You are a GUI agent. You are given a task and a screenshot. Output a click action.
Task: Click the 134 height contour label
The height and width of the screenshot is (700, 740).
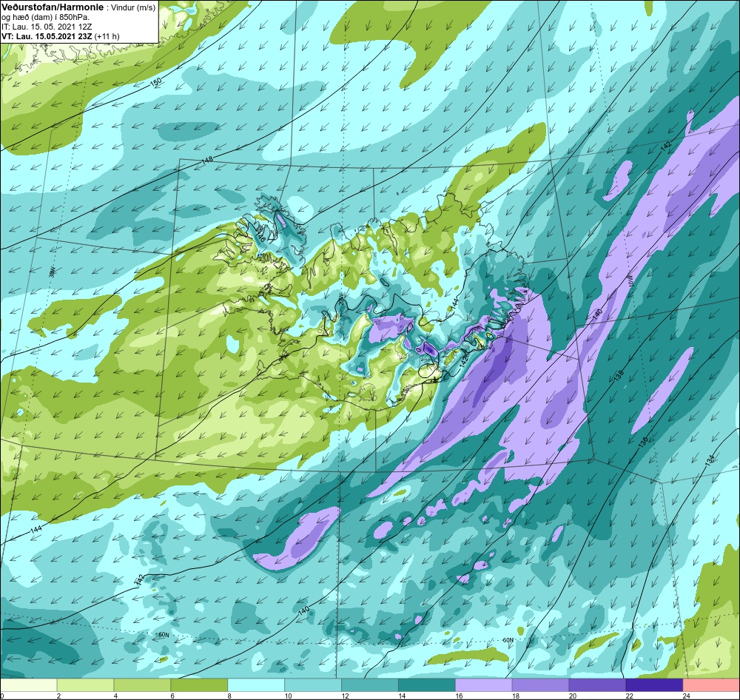pyautogui.click(x=710, y=461)
